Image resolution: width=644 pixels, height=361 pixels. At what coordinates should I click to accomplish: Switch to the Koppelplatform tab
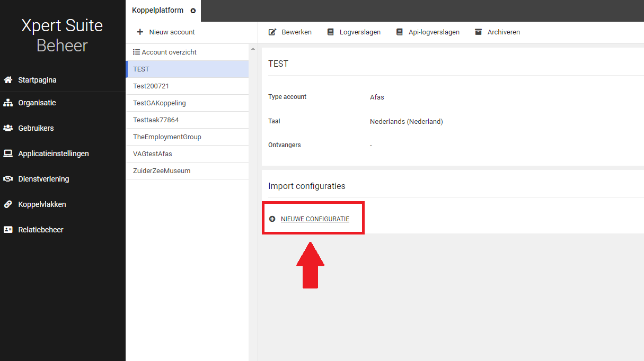coord(157,11)
